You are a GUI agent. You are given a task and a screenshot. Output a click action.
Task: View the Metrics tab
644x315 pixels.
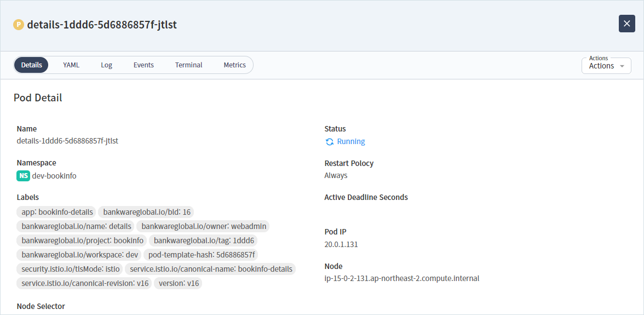coord(234,65)
